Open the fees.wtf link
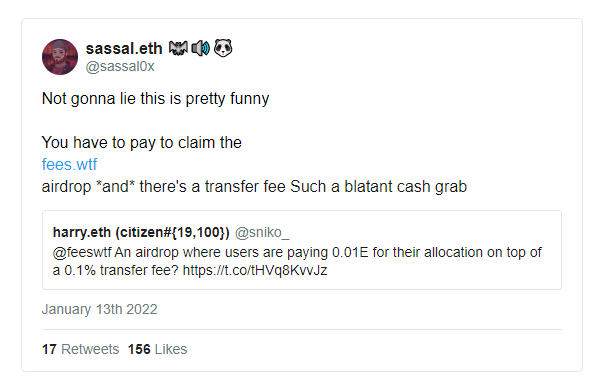 (69, 164)
